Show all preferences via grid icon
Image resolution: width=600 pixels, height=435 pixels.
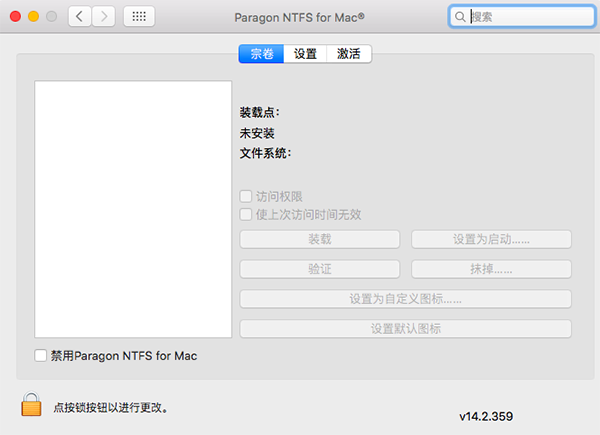pos(139,16)
